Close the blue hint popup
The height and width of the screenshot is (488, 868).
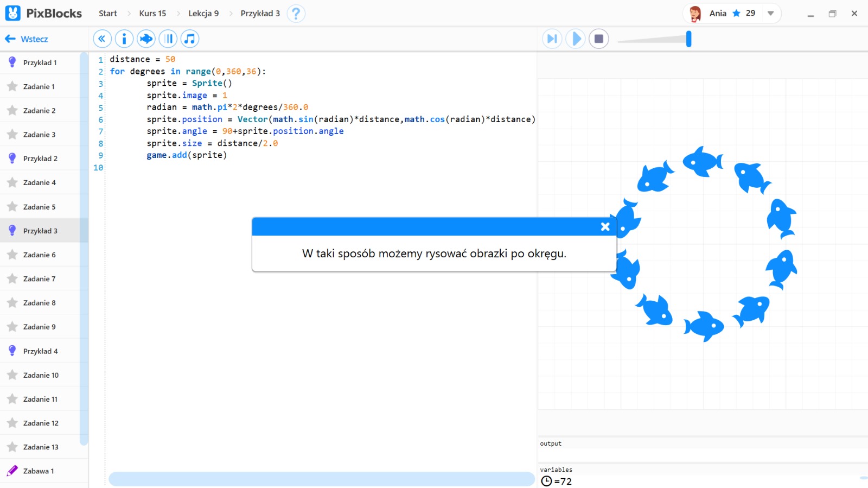pos(605,227)
